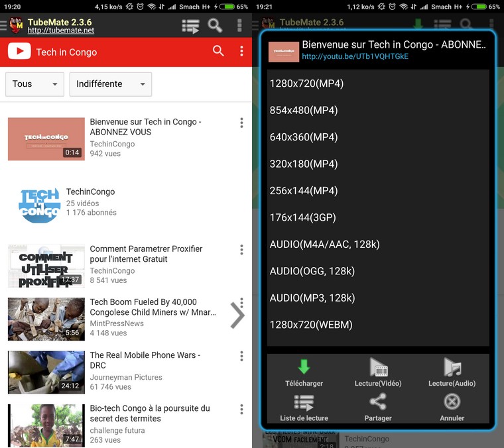Choose 640x360(MP4) format
This screenshot has height=448, width=504.
(x=378, y=137)
